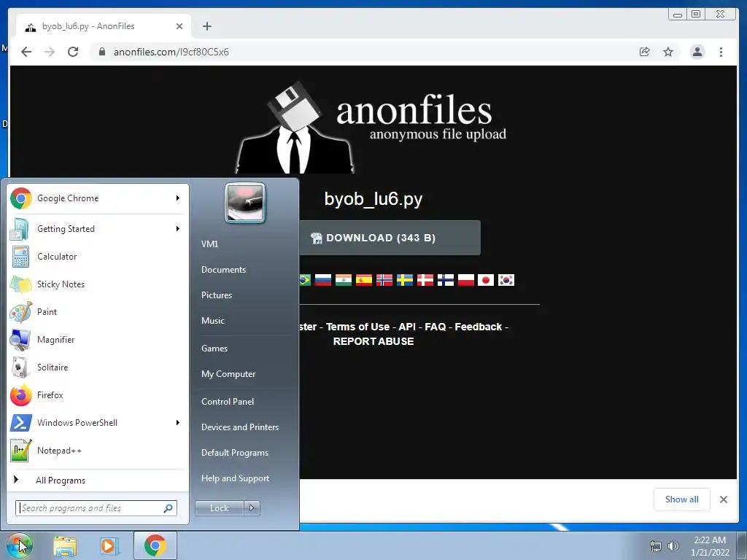This screenshot has width=747, height=560.
Task: Select the South Korean flag language
Action: pos(506,280)
